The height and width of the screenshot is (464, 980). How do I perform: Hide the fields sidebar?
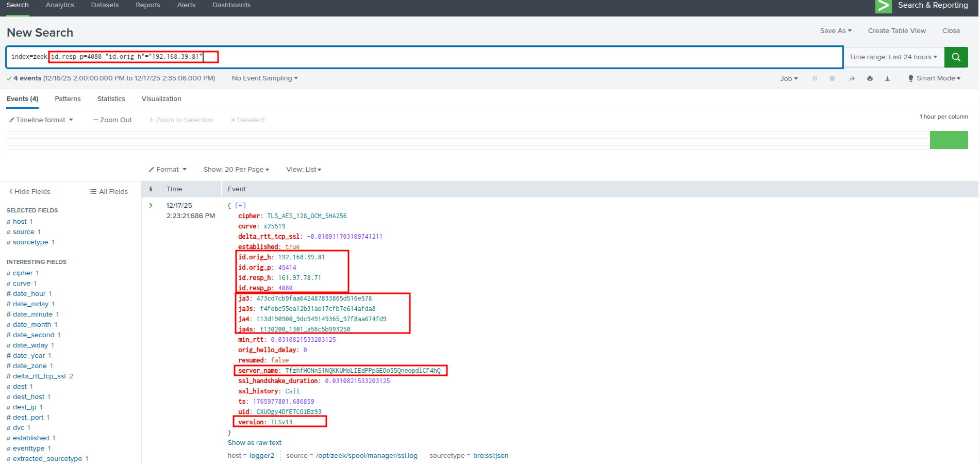pos(29,191)
